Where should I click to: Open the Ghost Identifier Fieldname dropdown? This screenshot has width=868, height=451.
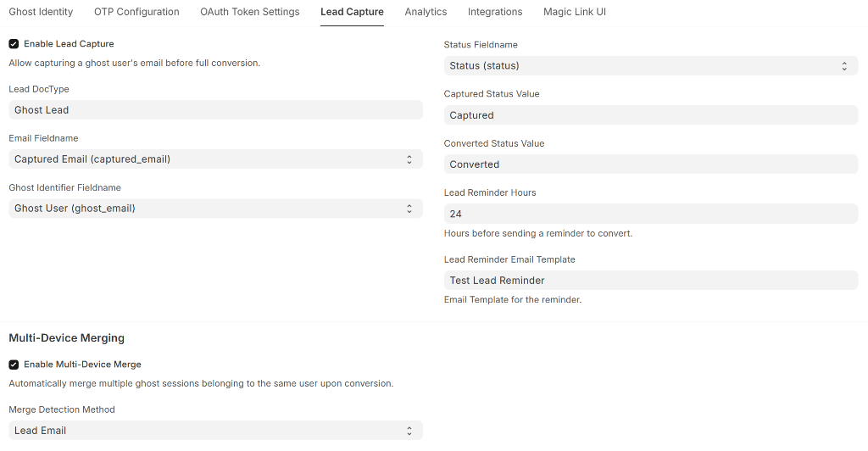[x=216, y=209]
